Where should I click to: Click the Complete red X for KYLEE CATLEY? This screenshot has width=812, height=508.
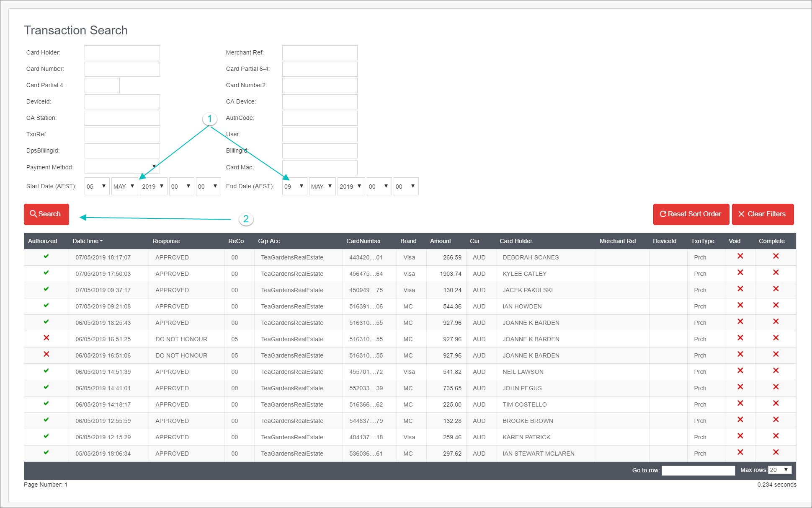776,272
